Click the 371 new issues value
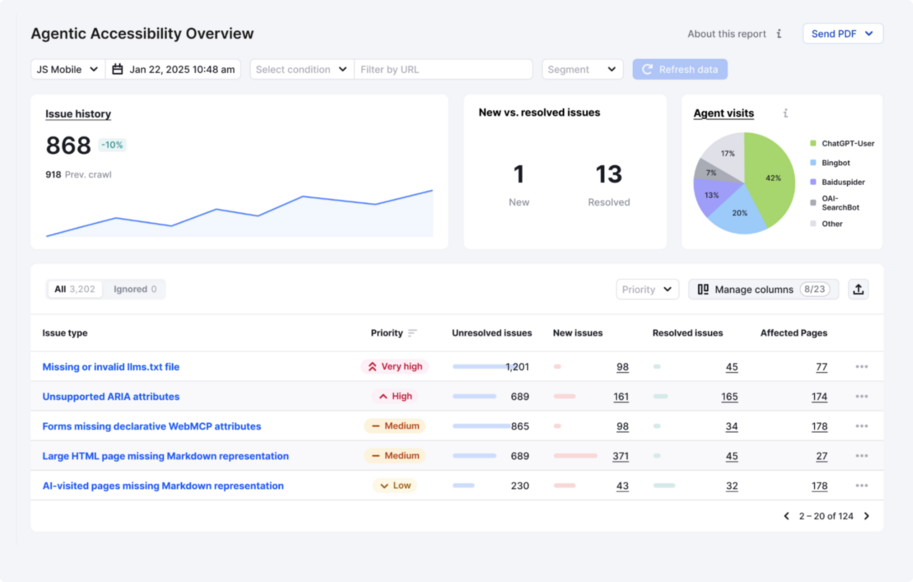This screenshot has height=582, width=913. [x=620, y=456]
